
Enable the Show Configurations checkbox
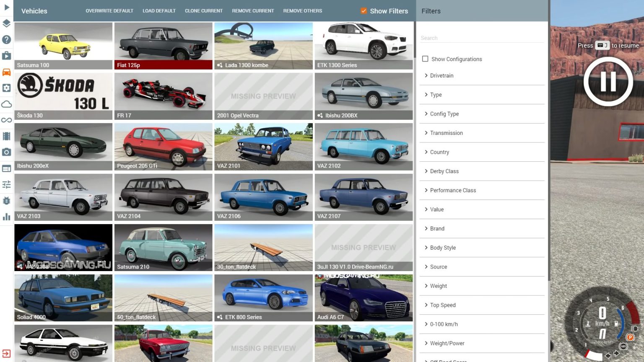425,59
